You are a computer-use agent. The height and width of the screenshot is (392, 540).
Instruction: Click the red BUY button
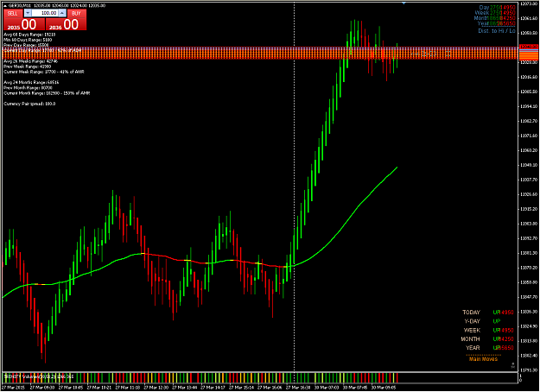[x=76, y=14]
